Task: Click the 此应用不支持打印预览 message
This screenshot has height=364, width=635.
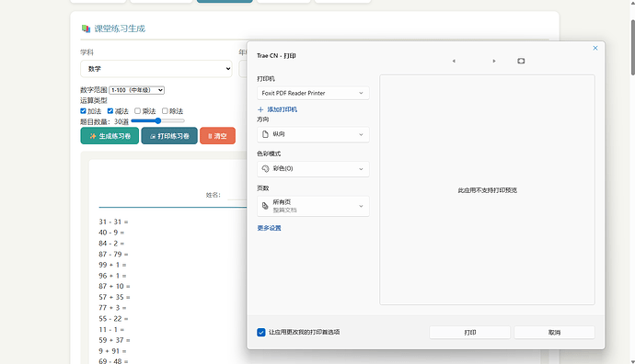Action: [487, 190]
